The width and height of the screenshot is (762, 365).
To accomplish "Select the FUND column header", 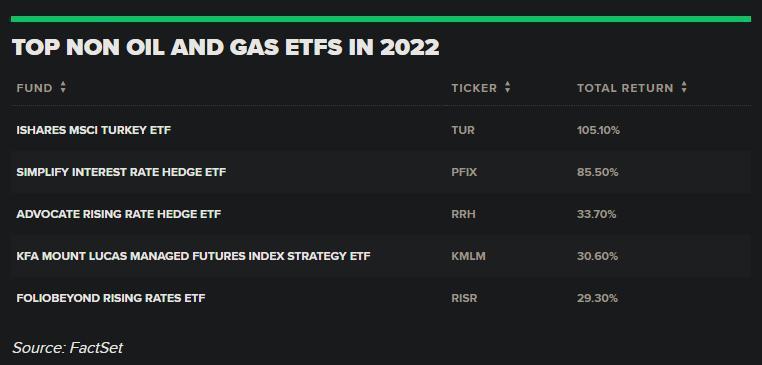I will (35, 88).
